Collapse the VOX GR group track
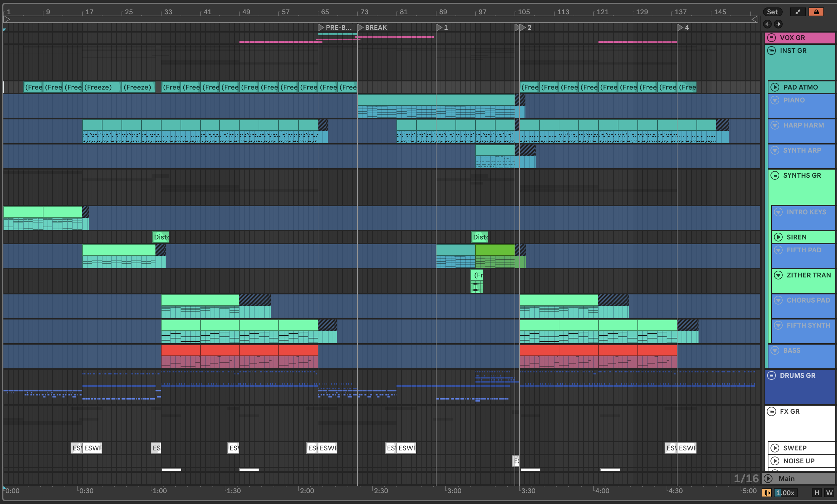The height and width of the screenshot is (504, 837). [x=771, y=38]
